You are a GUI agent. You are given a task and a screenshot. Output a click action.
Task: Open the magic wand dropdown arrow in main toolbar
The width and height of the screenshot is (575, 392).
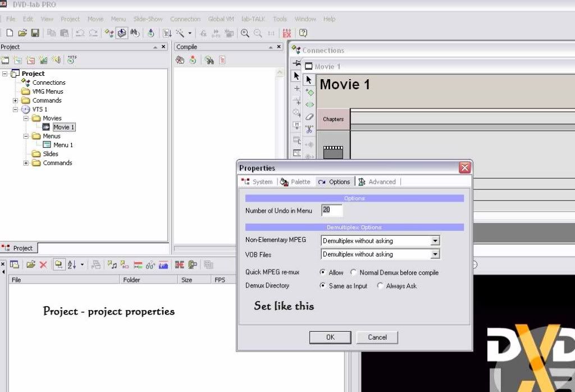click(190, 33)
